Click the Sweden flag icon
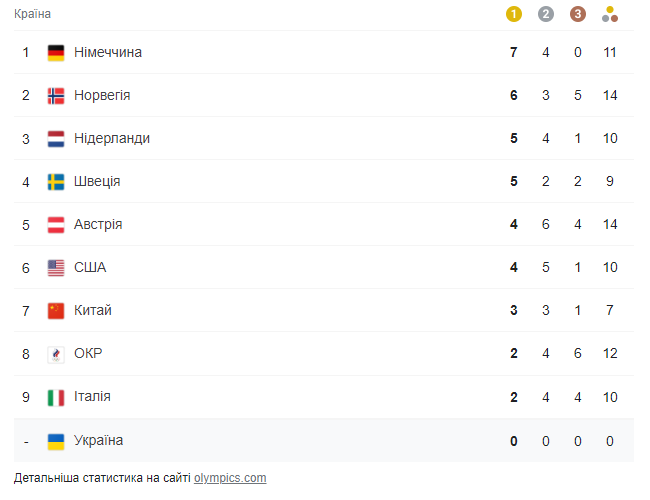650x500 pixels. point(56,182)
